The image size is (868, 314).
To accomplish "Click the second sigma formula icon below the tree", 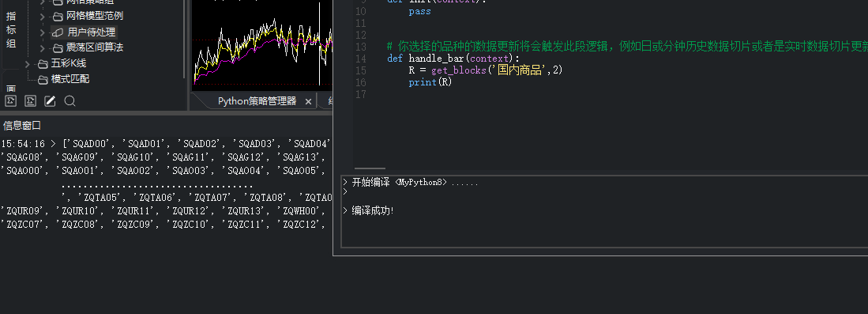I will pos(31,101).
